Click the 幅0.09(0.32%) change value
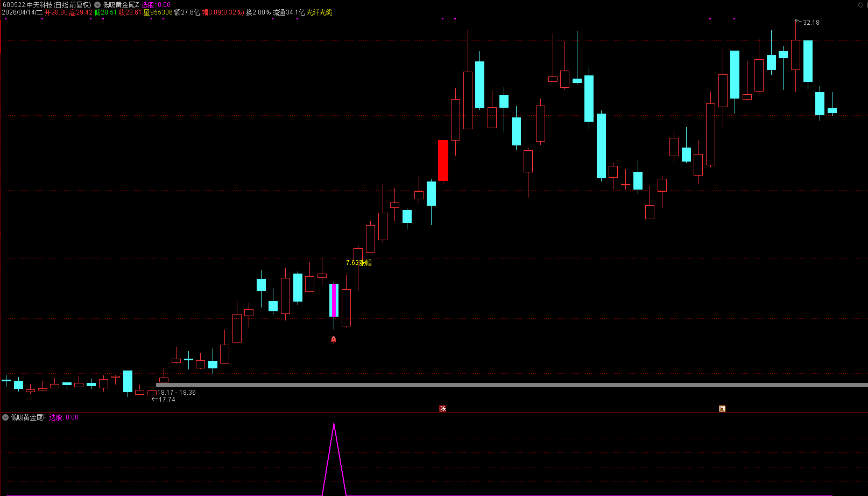Viewport: 868px width, 496px height. click(223, 12)
